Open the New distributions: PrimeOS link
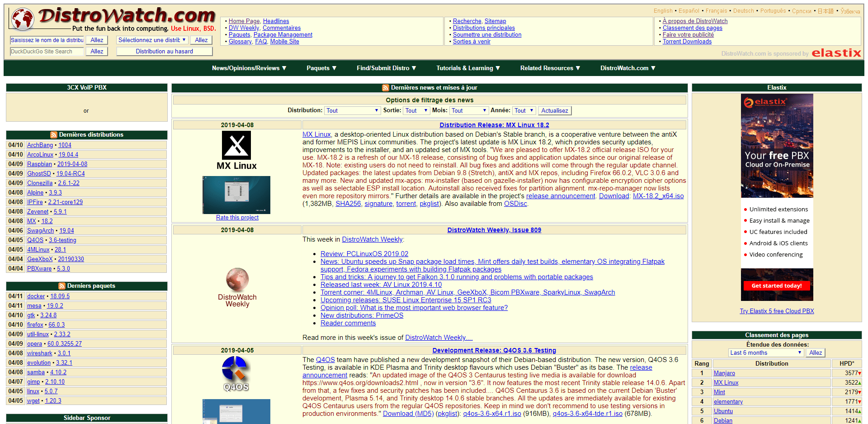868x424 pixels. click(x=362, y=315)
